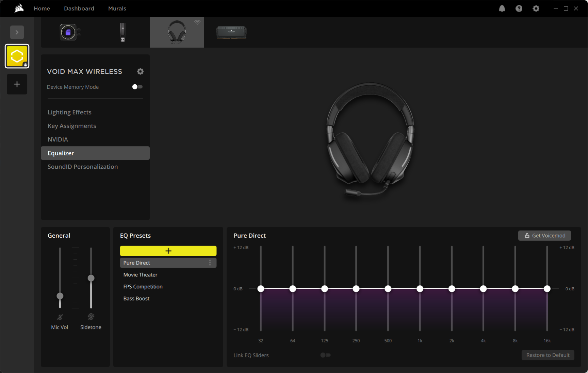Image resolution: width=588 pixels, height=373 pixels.
Task: Select the yellow hexagon profile icon
Action: pos(17,56)
